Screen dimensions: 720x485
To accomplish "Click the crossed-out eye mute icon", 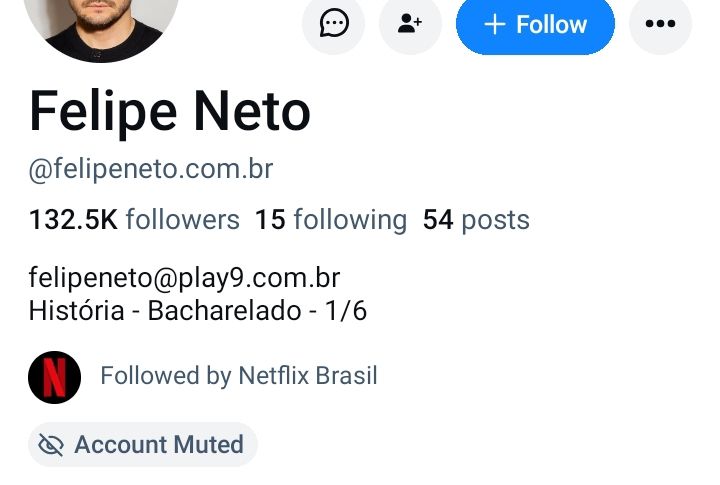I will (x=51, y=445).
